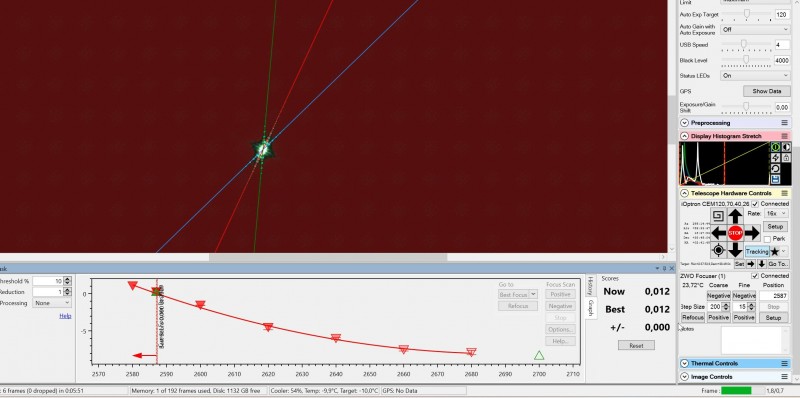
Task: Open Telescope Hardware Controls hamburger menu
Action: pos(784,193)
